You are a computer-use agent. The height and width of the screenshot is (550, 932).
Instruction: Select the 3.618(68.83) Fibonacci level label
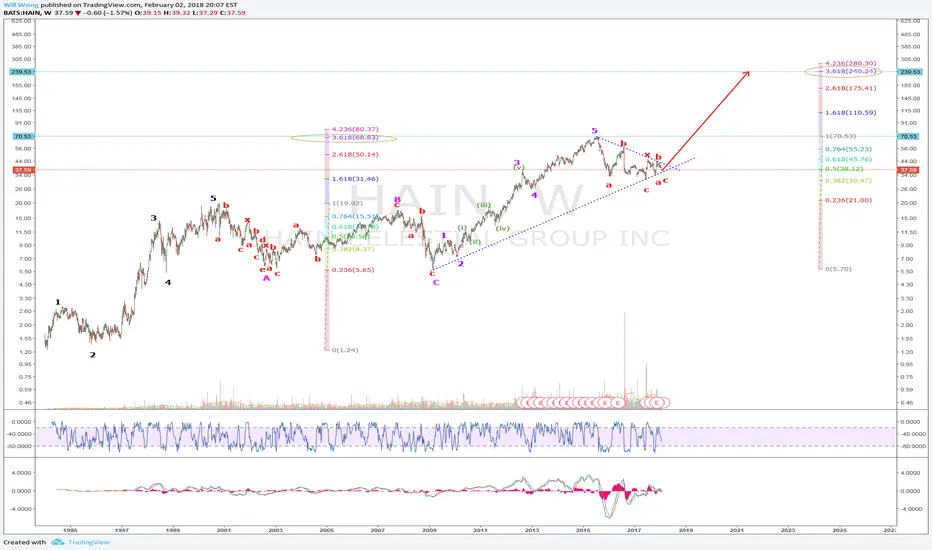tap(355, 138)
